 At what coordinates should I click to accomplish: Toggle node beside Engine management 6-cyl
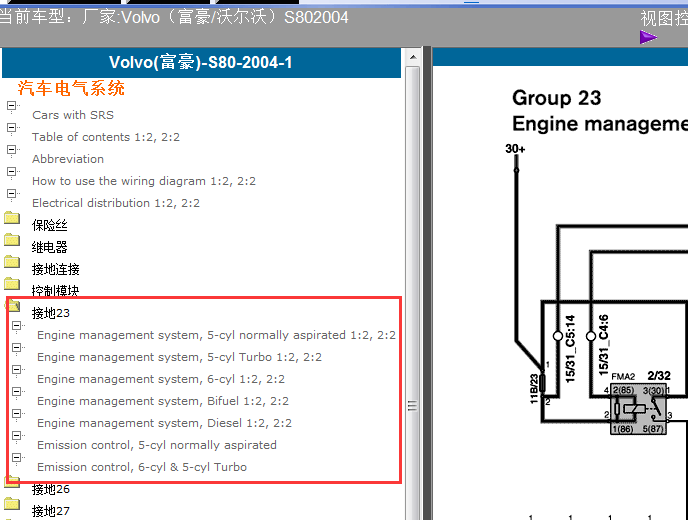[17, 369]
